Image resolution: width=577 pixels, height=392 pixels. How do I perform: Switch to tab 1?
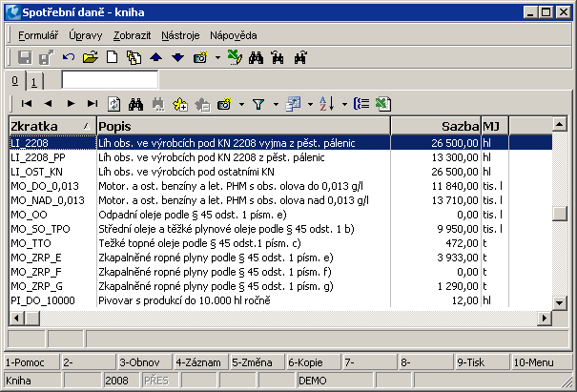tap(34, 82)
